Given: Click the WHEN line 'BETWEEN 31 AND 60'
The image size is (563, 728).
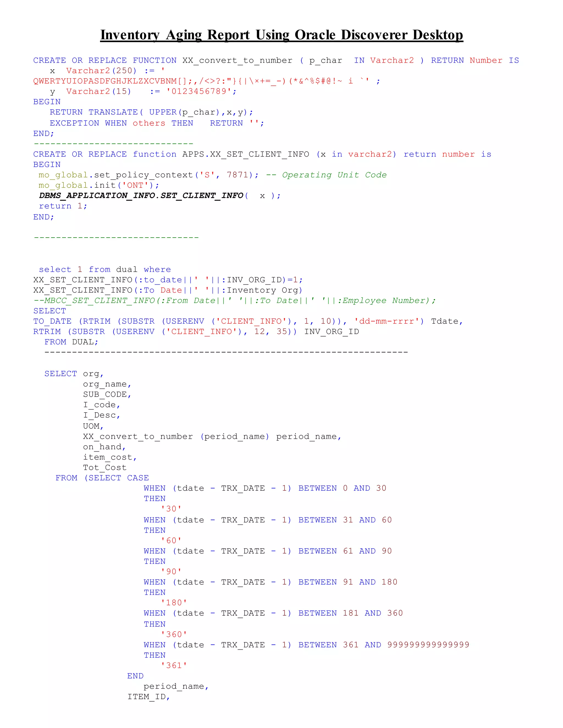Looking at the screenshot, I should (x=268, y=520).
